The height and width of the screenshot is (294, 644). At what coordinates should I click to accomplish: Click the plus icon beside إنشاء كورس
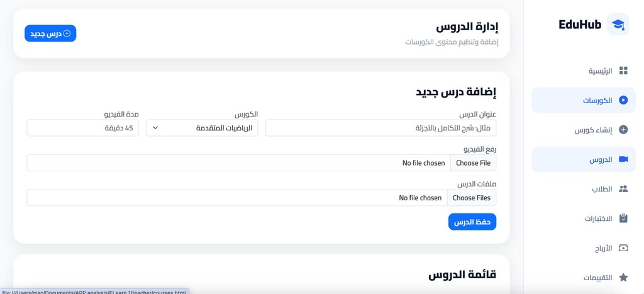tap(623, 130)
